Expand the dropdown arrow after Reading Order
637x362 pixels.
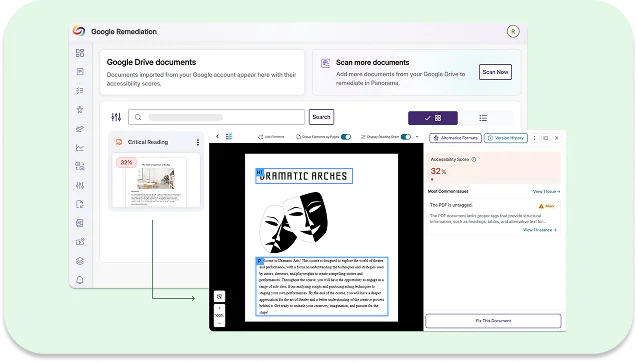pos(417,137)
